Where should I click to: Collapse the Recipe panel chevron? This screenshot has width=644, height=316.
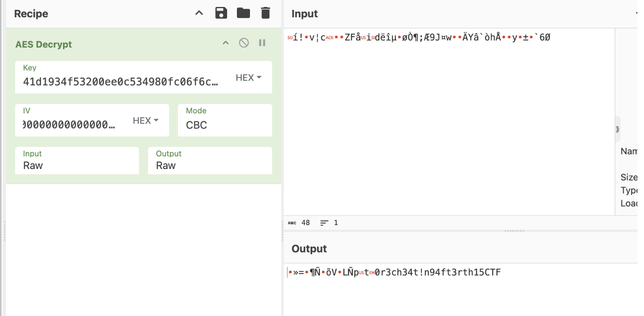tap(199, 13)
